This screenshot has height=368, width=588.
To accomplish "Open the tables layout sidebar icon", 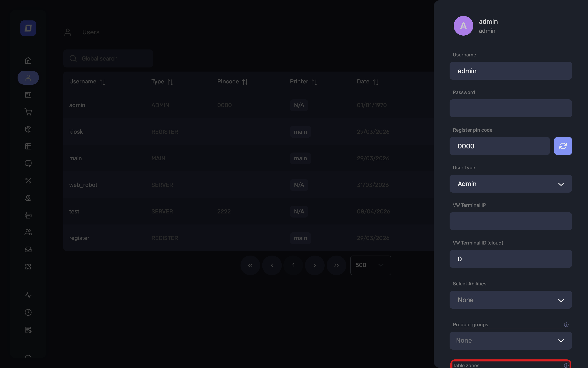I will coord(28,146).
